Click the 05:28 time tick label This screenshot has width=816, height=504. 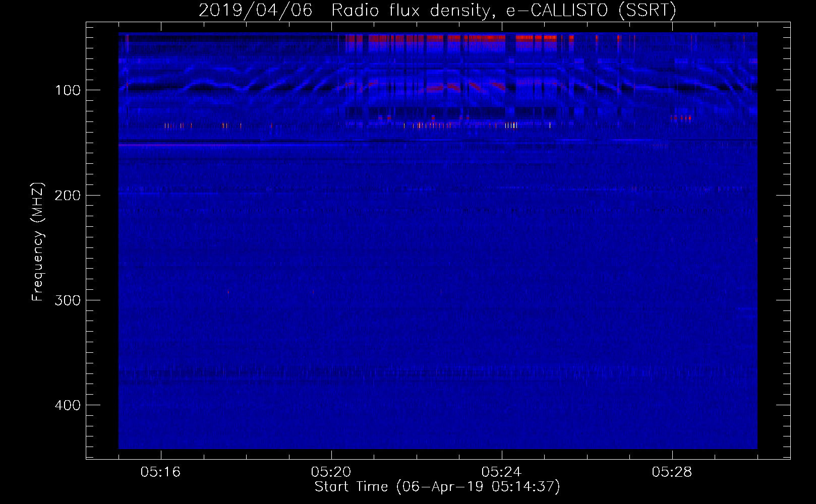tap(672, 472)
